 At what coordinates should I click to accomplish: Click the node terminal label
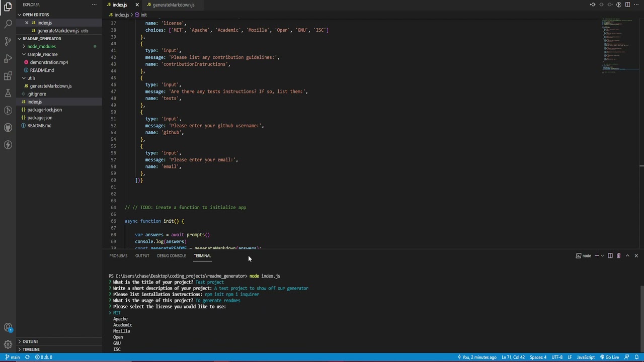pyautogui.click(x=584, y=256)
